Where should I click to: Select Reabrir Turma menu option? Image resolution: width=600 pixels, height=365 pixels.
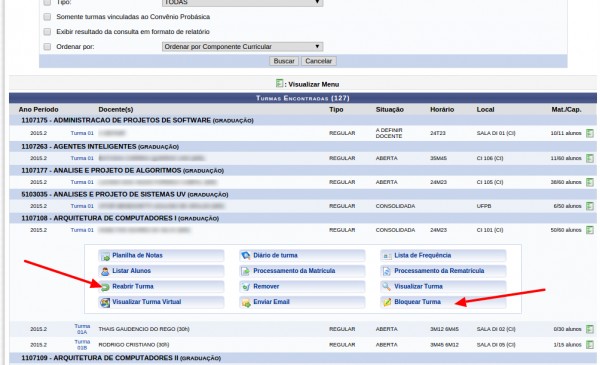pyautogui.click(x=161, y=286)
